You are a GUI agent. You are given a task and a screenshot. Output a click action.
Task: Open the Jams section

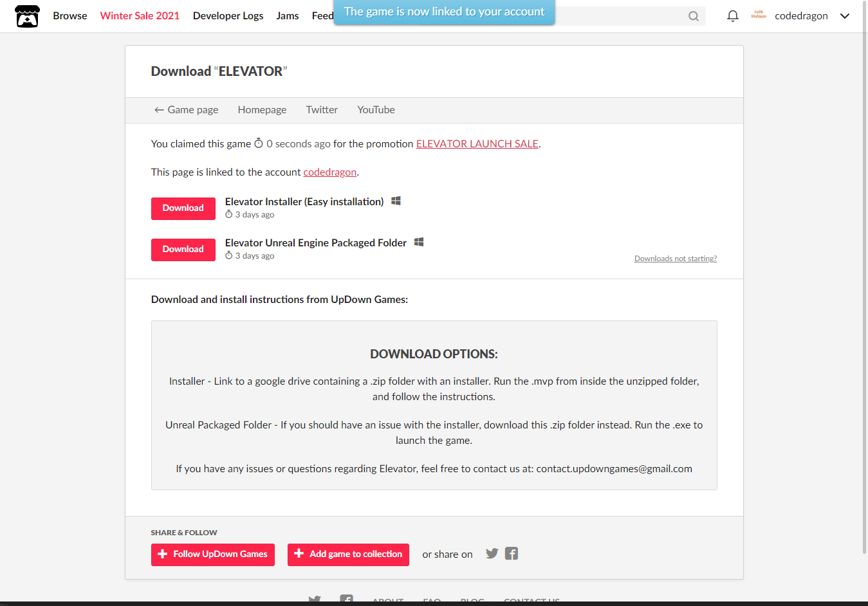click(x=288, y=16)
